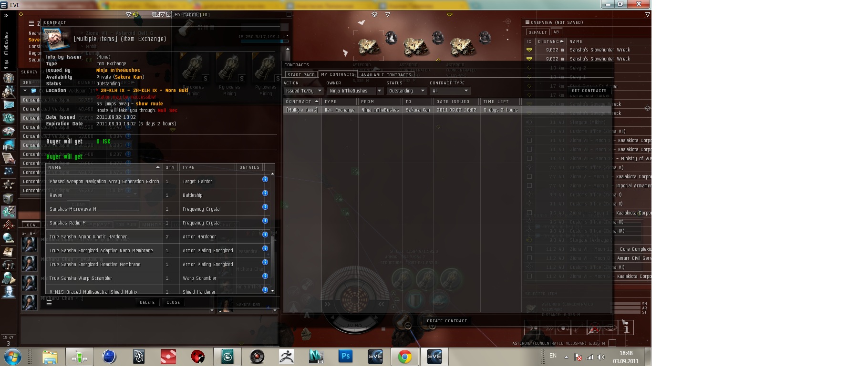Screen dimensions: 868x379
Task: Show info for Phased Weapon Navigation Array
Action: click(265, 179)
